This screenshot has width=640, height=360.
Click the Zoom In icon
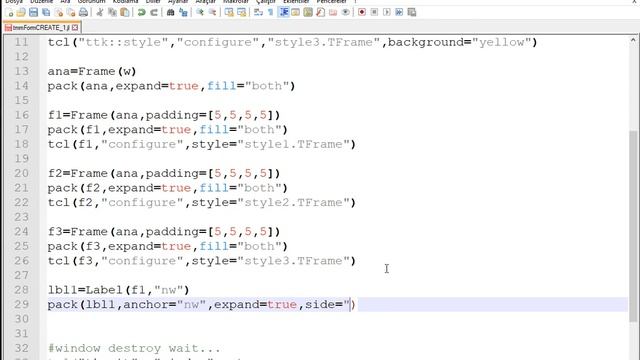coord(200,12)
